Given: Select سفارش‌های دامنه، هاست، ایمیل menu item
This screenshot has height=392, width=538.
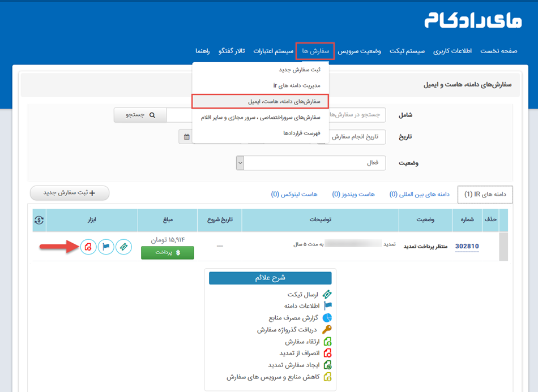Looking at the screenshot, I should point(284,101).
